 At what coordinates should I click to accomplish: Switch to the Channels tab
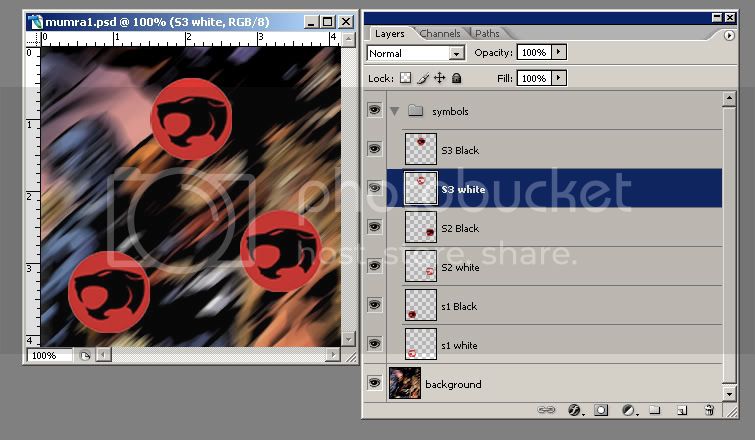pyautogui.click(x=440, y=34)
